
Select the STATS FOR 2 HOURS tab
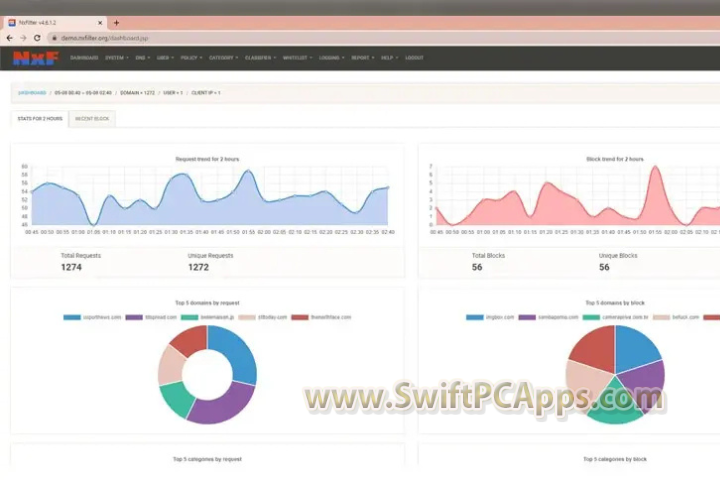point(40,118)
